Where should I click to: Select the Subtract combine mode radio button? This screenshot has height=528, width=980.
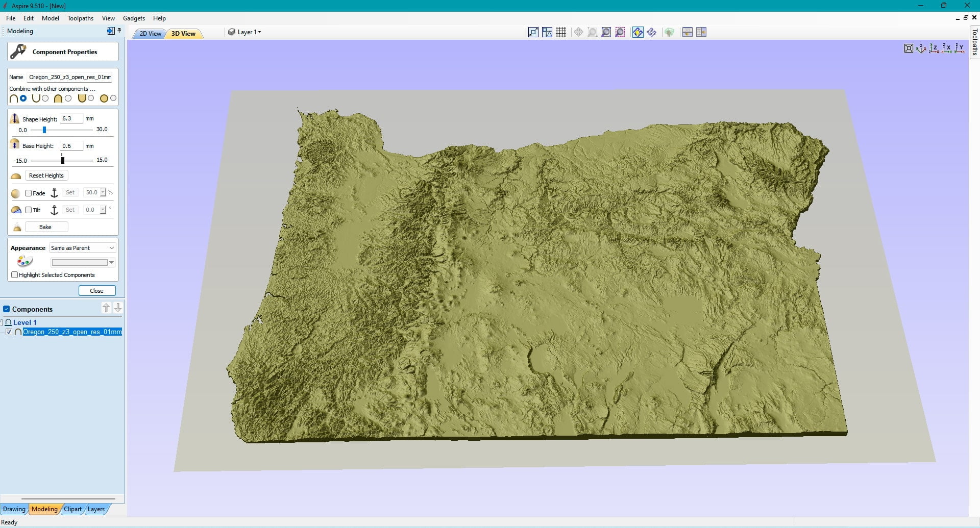45,98
